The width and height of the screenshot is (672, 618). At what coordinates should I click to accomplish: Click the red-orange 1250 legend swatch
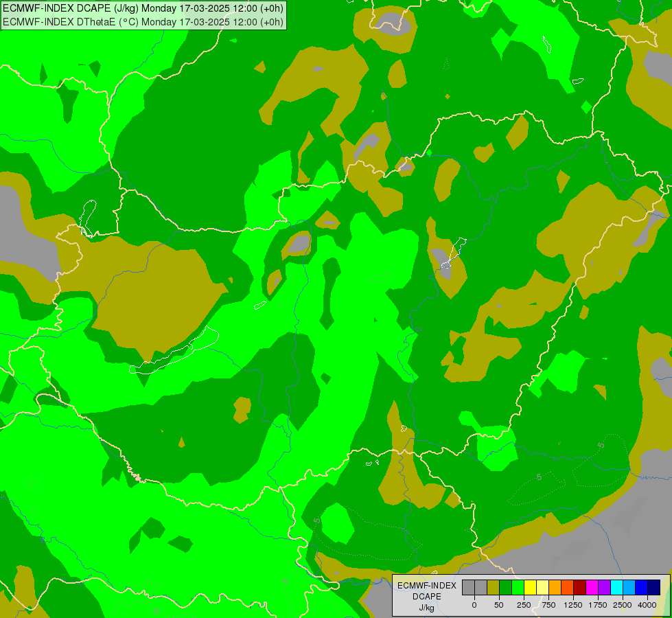tap(568, 588)
